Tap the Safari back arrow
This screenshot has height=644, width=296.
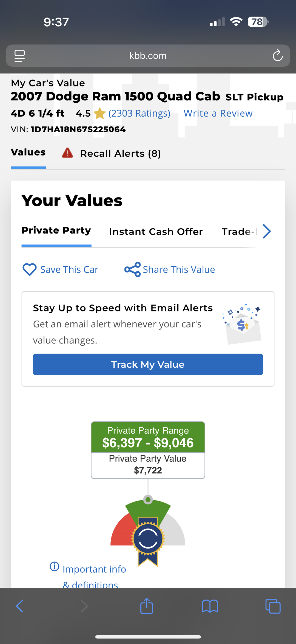pos(20,606)
